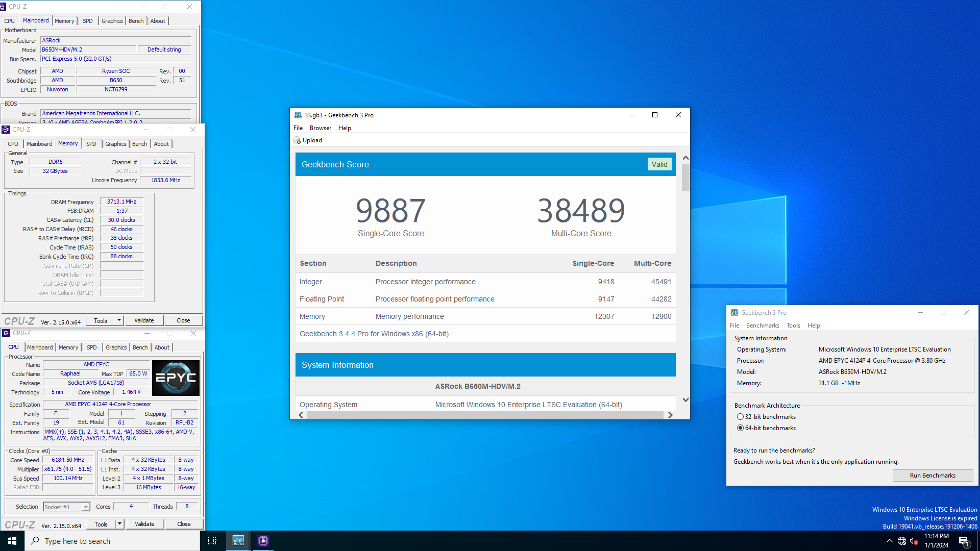
Task: Switch to the About tab in CPU-Z Mainboard window
Action: coord(158,21)
